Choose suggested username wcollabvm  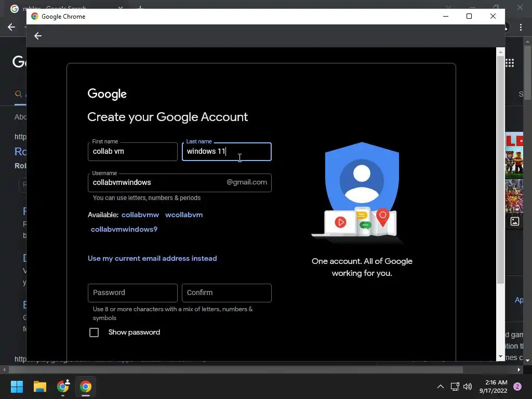184,215
